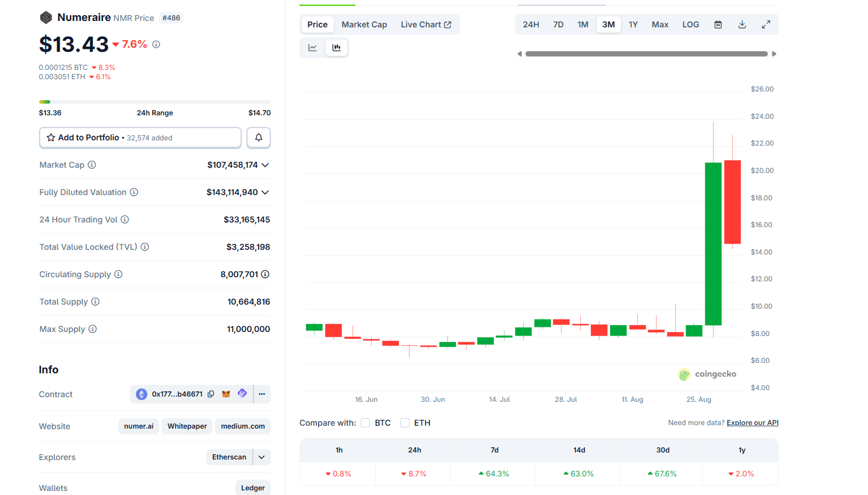This screenshot has height=495, width=868.
Task: Expand Market Cap details chevron
Action: pyautogui.click(x=265, y=165)
